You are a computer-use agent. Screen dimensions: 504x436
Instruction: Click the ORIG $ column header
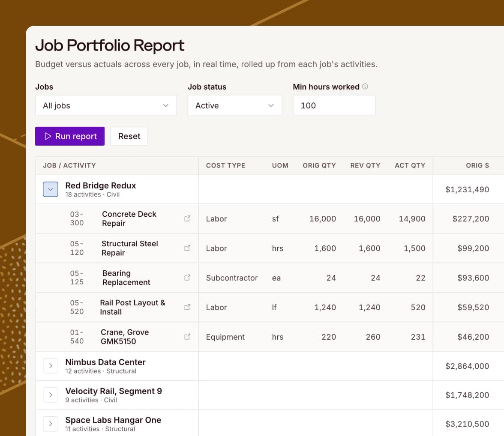tap(477, 165)
